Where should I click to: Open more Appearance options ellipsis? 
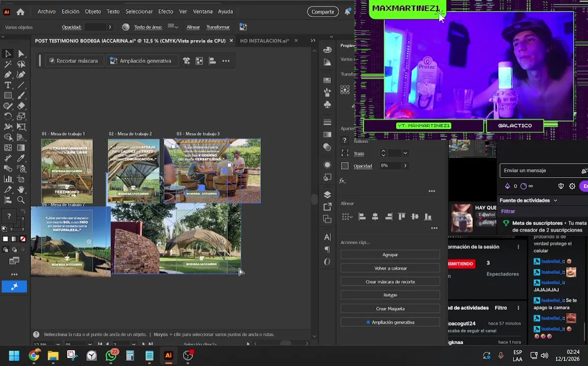point(431,191)
